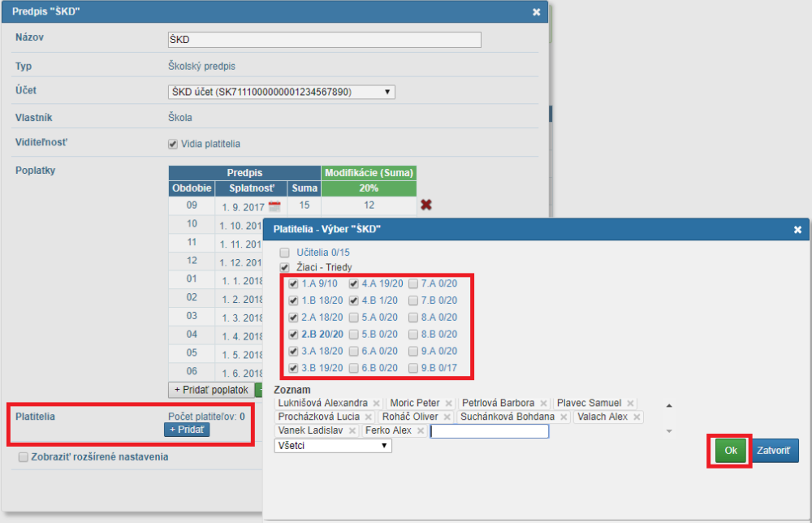The width and height of the screenshot is (812, 523).
Task: Enable Zobraziť rozšírené nastavenia checkbox
Action: tap(24, 457)
